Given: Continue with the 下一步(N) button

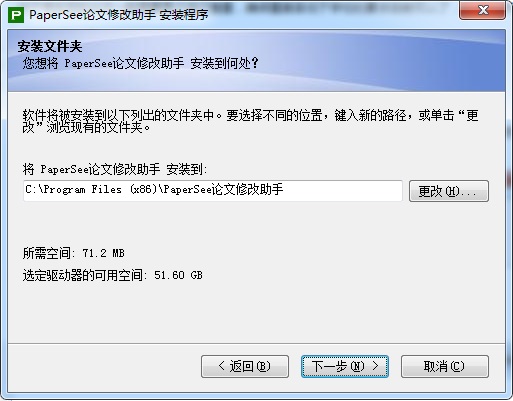Looking at the screenshot, I should tap(345, 366).
